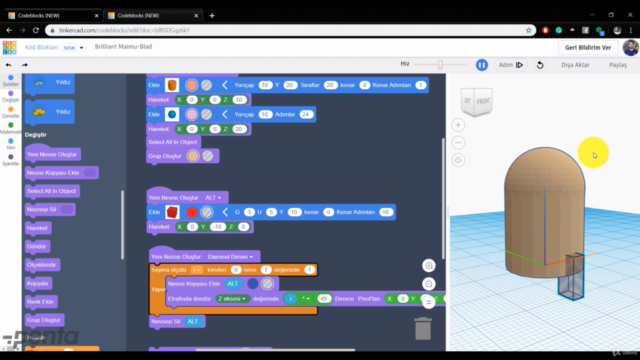The width and height of the screenshot is (640, 360).
Task: Toggle hole mode on sphere Ekle block
Action: (207, 114)
